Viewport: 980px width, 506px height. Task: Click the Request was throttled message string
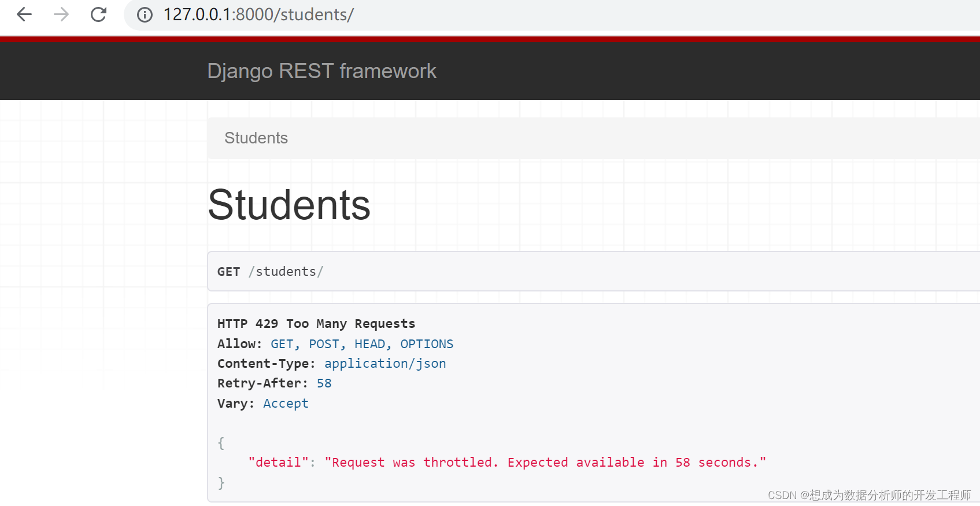point(545,463)
